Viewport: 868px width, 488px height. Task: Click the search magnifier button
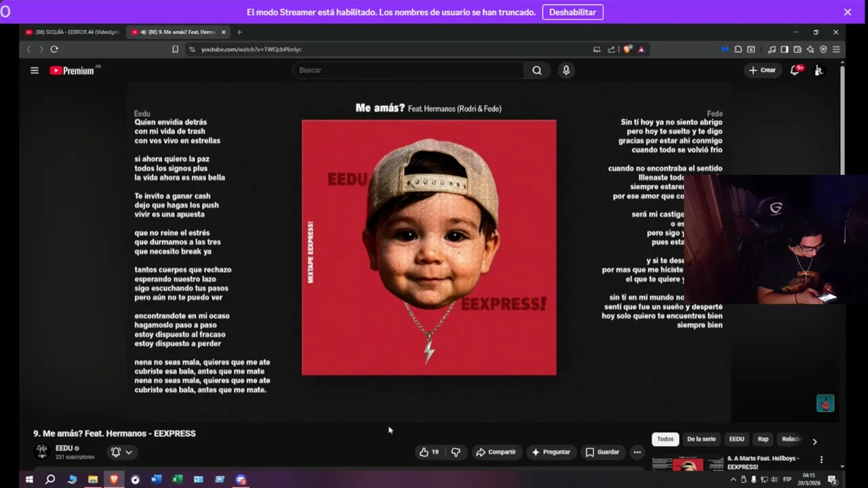click(x=536, y=70)
